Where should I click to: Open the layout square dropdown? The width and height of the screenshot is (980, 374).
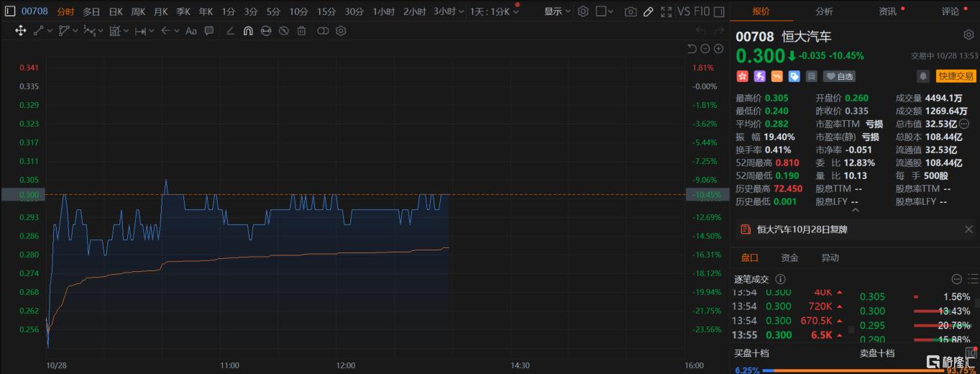(x=605, y=12)
